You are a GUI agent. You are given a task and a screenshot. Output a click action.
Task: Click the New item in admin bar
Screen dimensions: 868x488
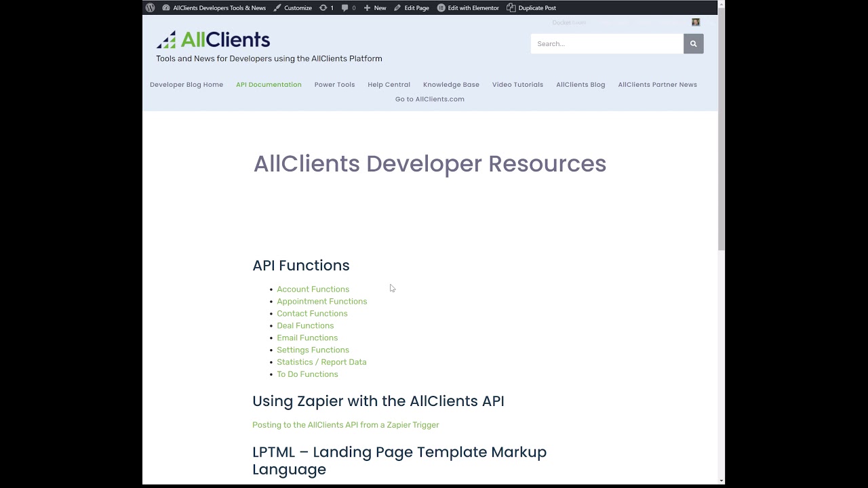tap(374, 7)
